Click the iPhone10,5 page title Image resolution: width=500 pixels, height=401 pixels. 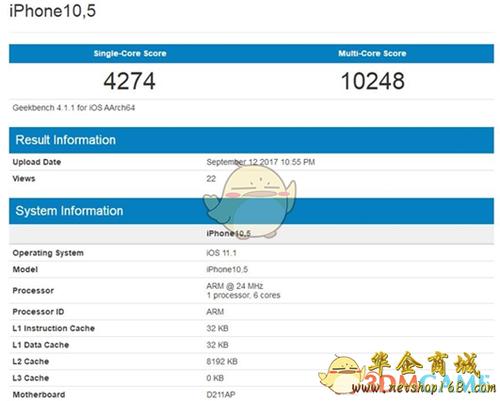(53, 11)
